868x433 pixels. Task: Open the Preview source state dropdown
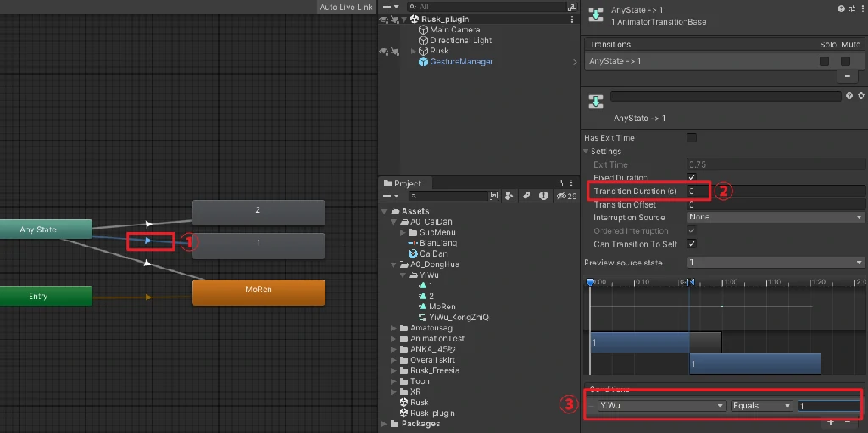tap(775, 263)
